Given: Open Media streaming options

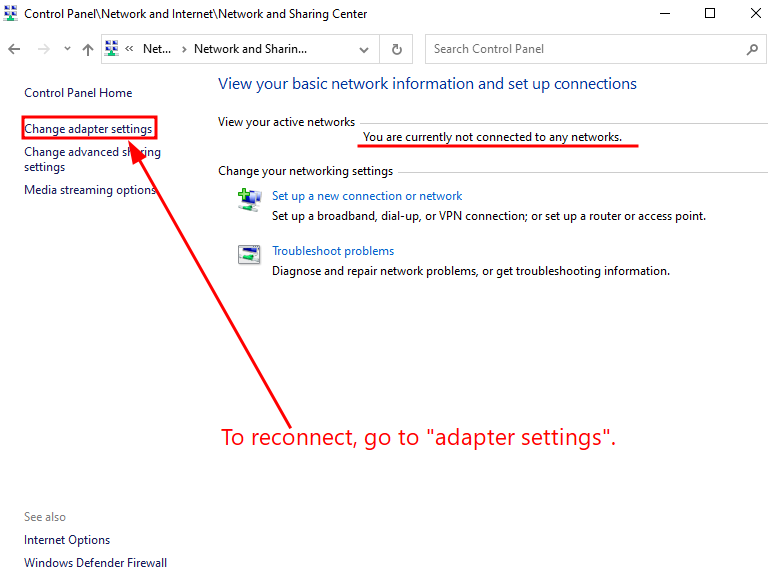Looking at the screenshot, I should [90, 190].
